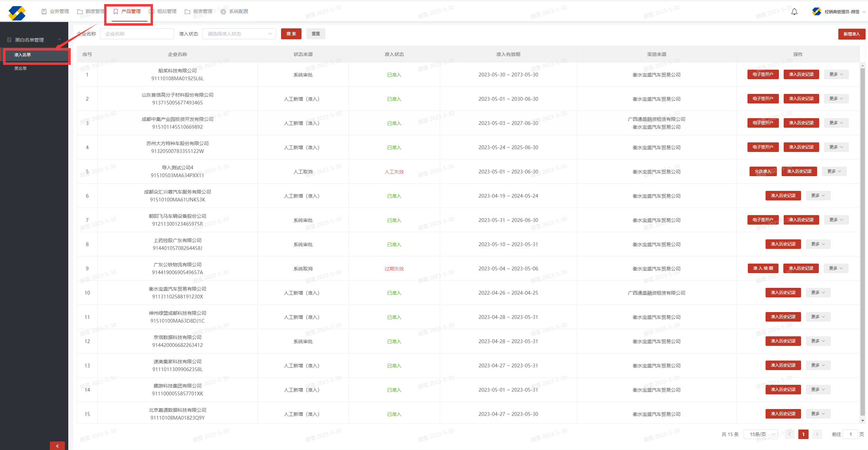
Task: Open the 15条/页 page size dropdown
Action: (x=761, y=434)
